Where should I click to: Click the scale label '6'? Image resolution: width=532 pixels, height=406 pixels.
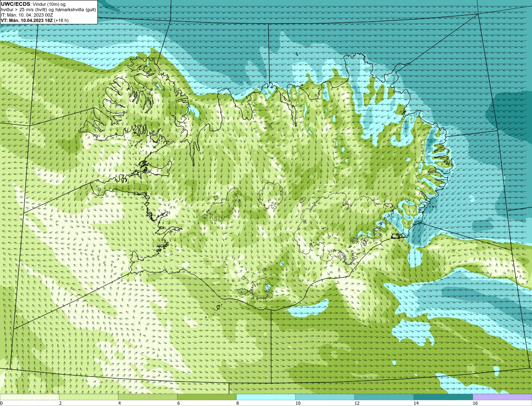178,403
